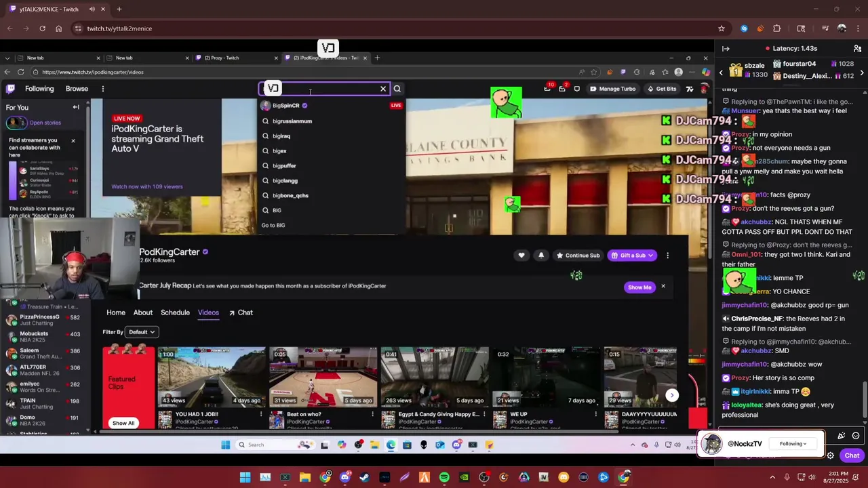This screenshot has width=868, height=488.
Task: Open a new tab in the inner browser
Action: pos(377,58)
